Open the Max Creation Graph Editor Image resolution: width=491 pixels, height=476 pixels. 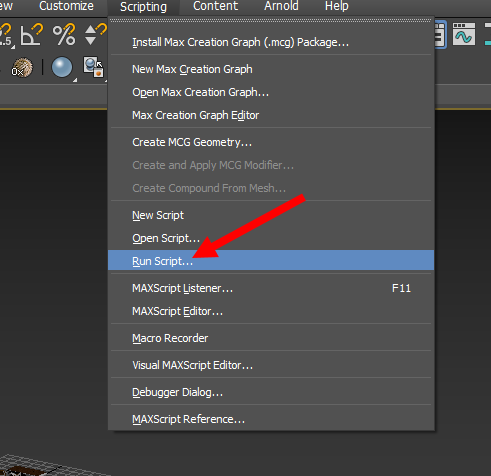tap(271, 115)
